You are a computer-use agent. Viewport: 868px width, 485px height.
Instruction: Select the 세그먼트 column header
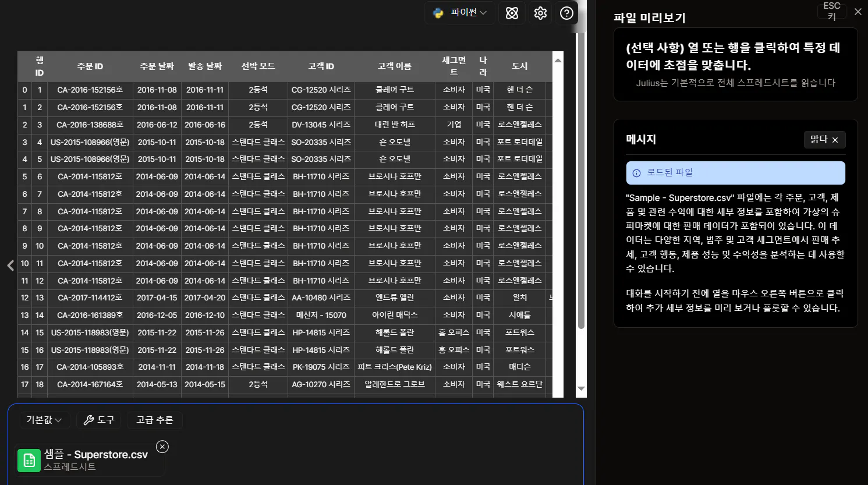point(454,66)
